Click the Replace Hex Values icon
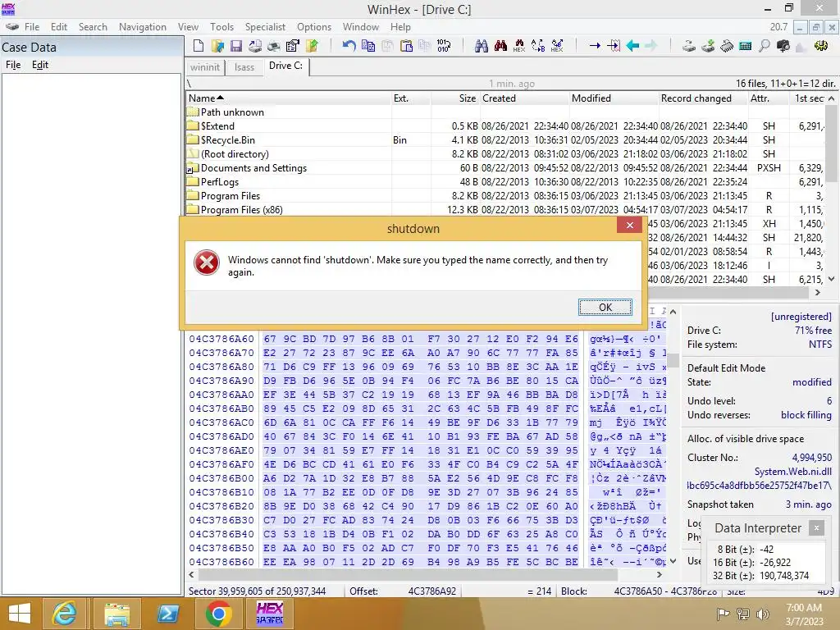Viewport: 840px width, 630px height. pos(557,46)
